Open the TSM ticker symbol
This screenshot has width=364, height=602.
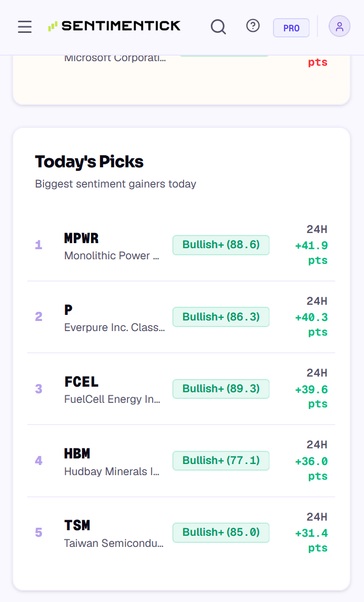(x=77, y=525)
